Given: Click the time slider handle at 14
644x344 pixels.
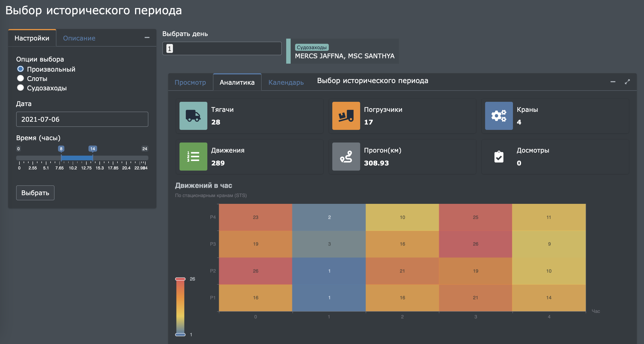Looking at the screenshot, I should click(x=93, y=158).
